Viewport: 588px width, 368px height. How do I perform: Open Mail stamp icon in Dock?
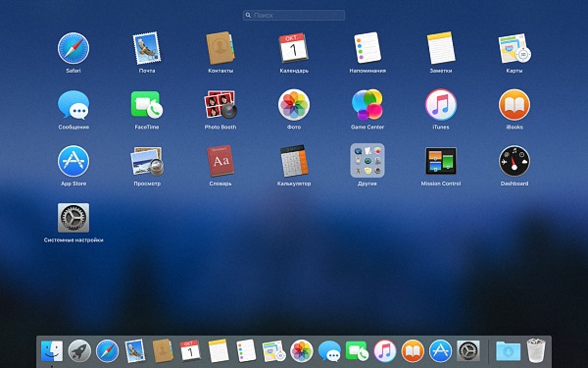click(134, 351)
